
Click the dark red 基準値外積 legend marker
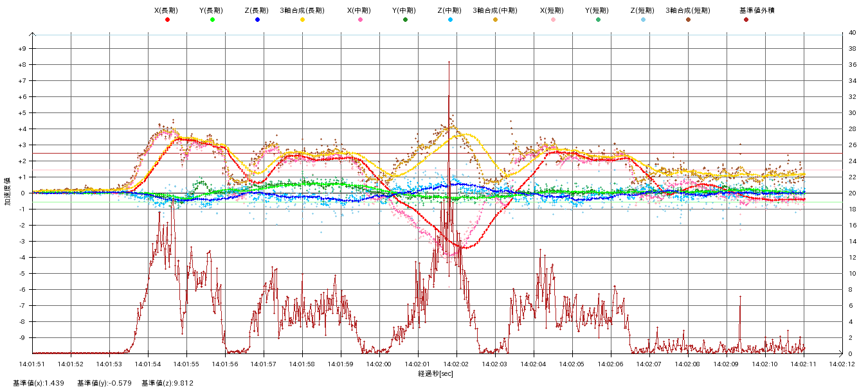coord(746,20)
